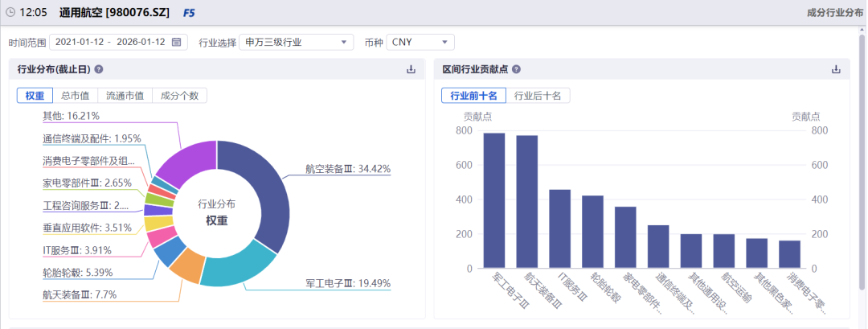This screenshot has height=329, width=868.
Task: Open the 币种 CNY dropdown
Action: [420, 42]
